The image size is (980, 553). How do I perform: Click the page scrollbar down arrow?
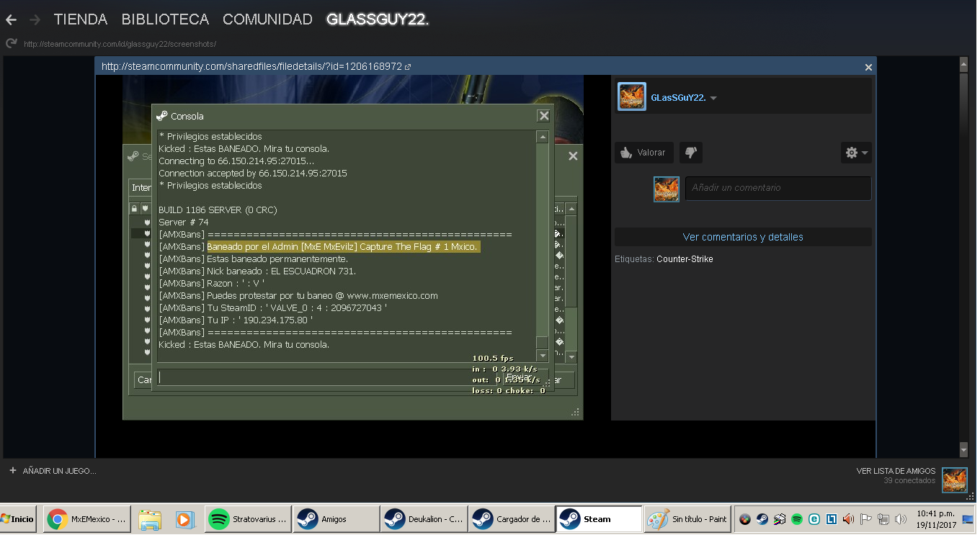[x=963, y=450]
